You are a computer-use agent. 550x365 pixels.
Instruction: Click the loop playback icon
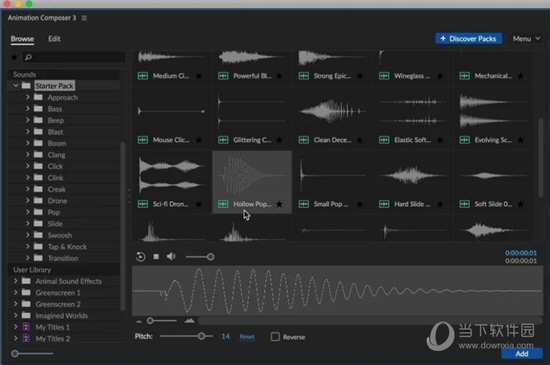click(141, 257)
